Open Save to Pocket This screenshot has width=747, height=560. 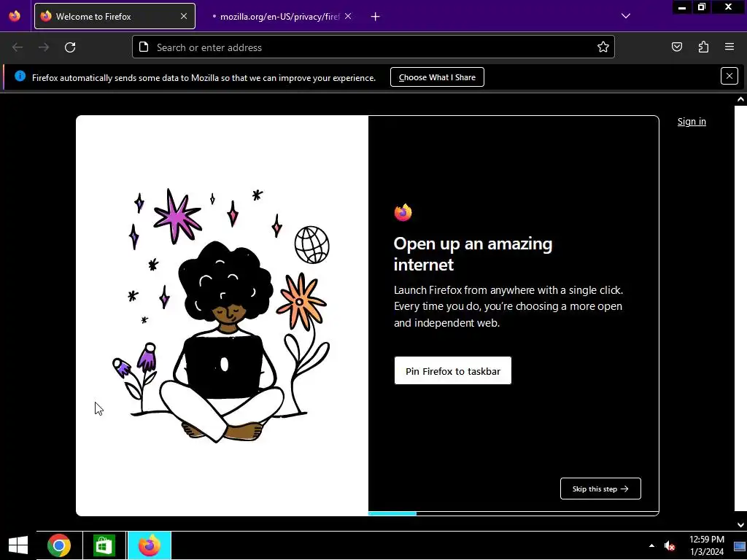point(677,47)
